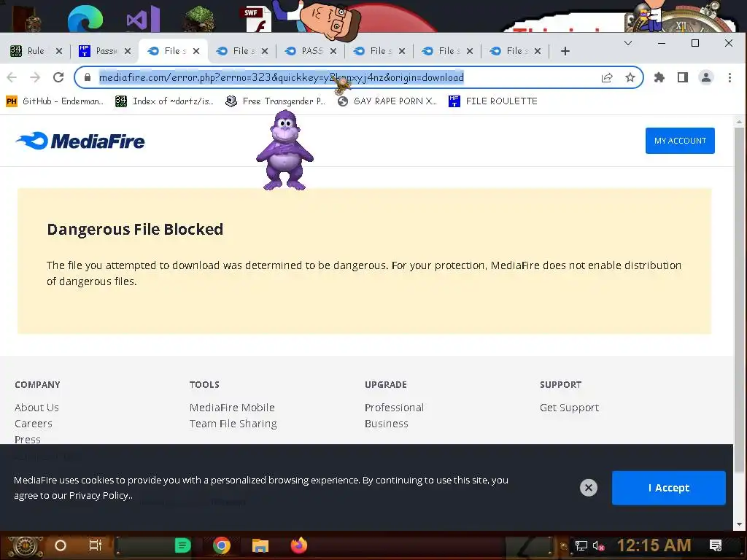Switch to the Passw tab

pos(106,51)
